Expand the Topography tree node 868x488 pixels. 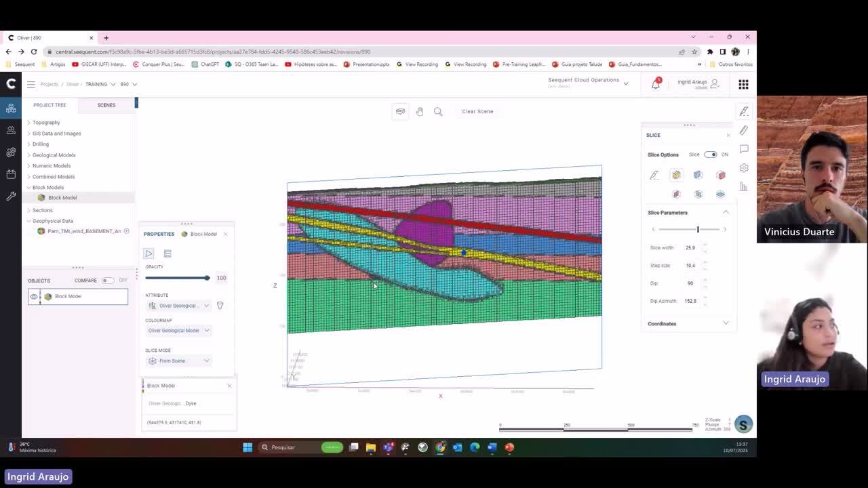(28, 123)
